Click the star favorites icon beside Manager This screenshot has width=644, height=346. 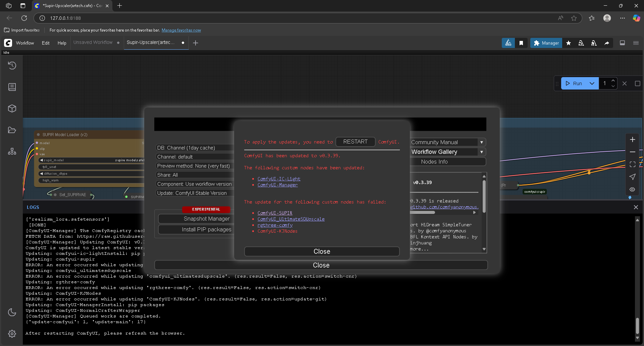coord(569,43)
